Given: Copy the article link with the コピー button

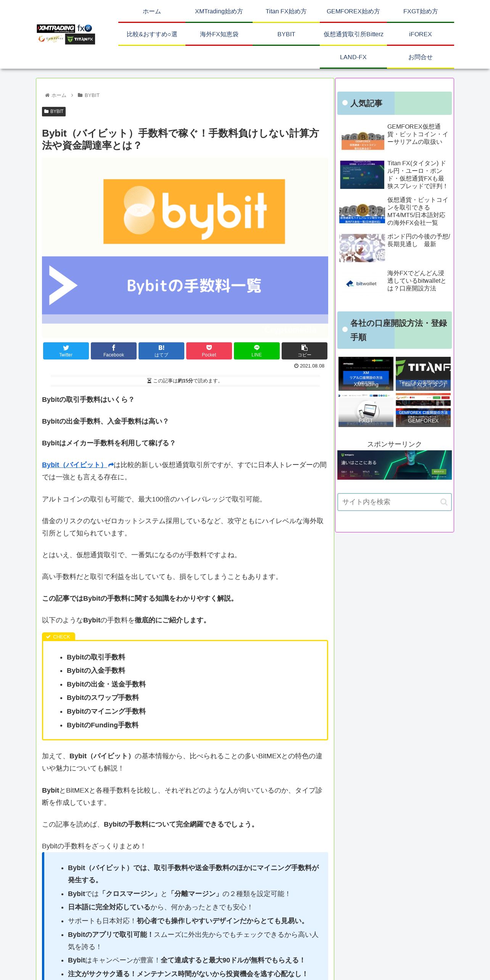Looking at the screenshot, I should 305,351.
